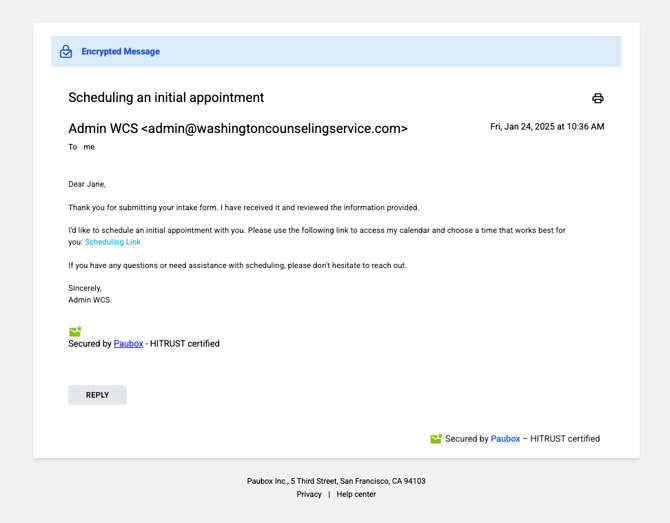
Task: Click green Paubox icon beside footer text
Action: (436, 438)
